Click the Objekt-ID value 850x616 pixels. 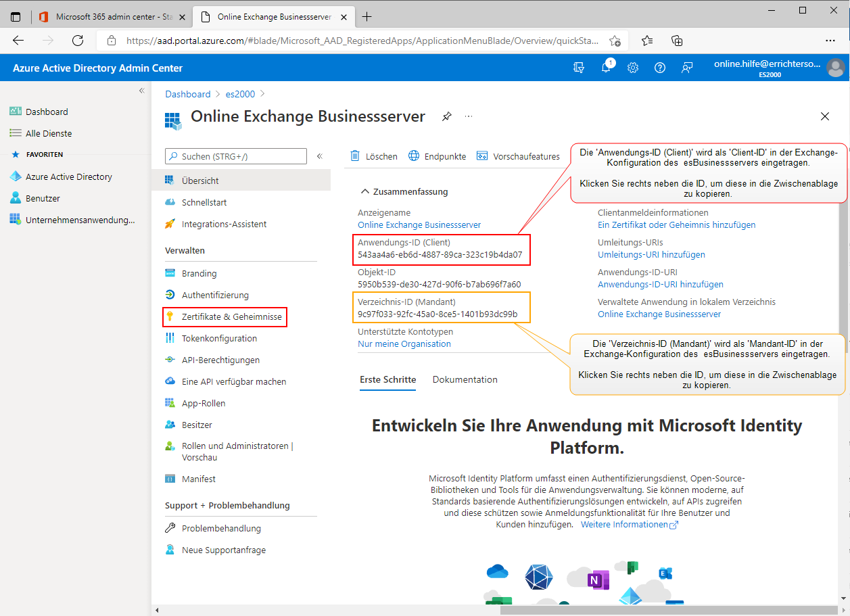tap(439, 284)
